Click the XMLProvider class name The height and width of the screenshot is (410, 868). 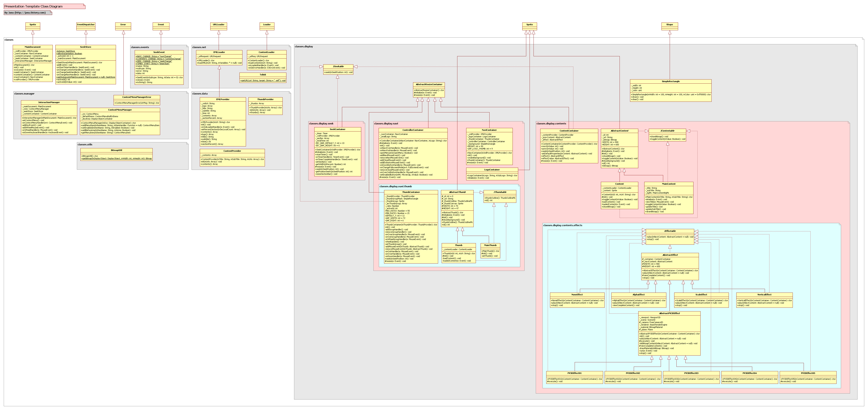pyautogui.click(x=223, y=99)
